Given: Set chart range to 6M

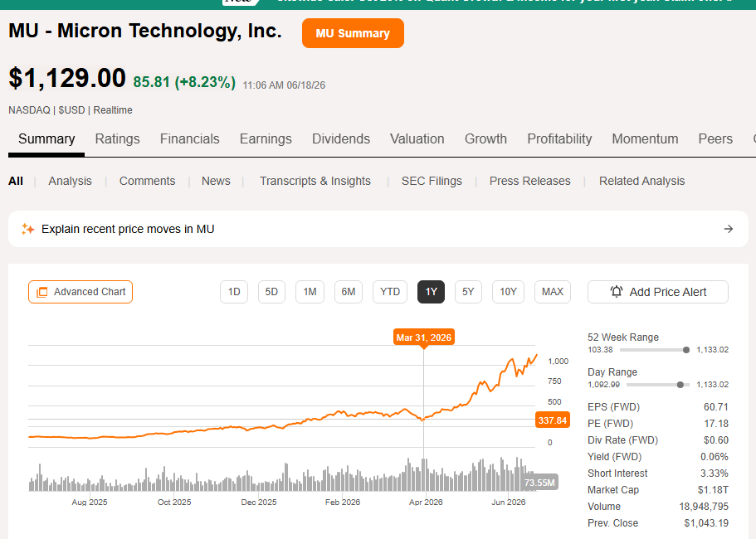Looking at the screenshot, I should pyautogui.click(x=348, y=292).
